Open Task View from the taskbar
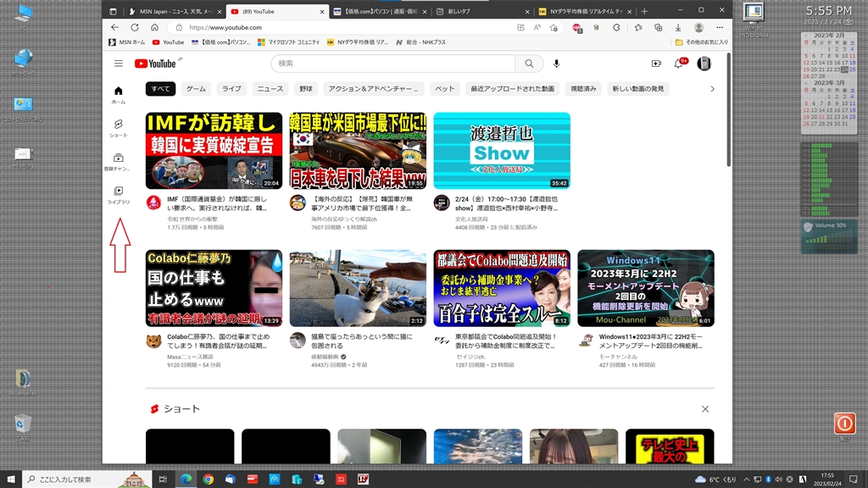Screen dimensions: 868x488 coord(163,480)
